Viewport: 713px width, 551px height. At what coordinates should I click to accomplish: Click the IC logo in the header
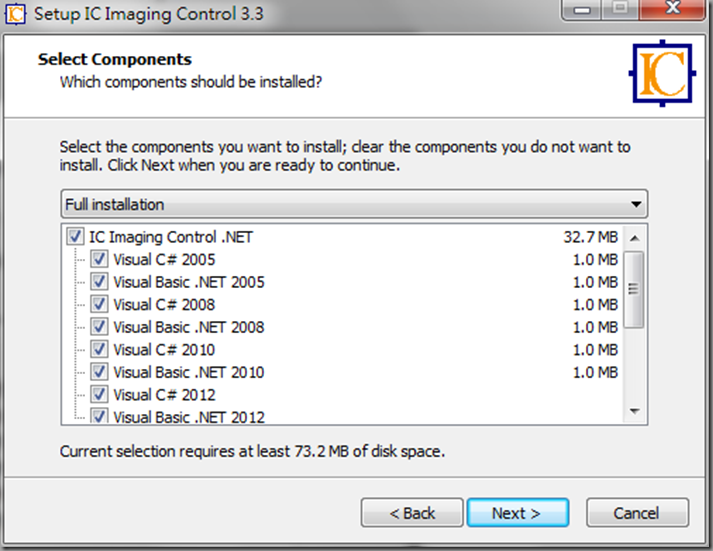tap(662, 73)
